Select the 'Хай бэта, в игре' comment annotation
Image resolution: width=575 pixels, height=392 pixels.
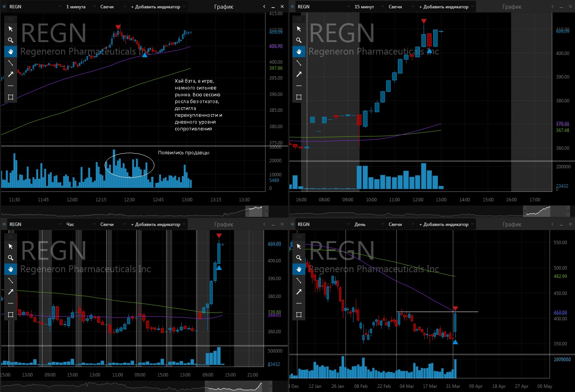pyautogui.click(x=198, y=105)
